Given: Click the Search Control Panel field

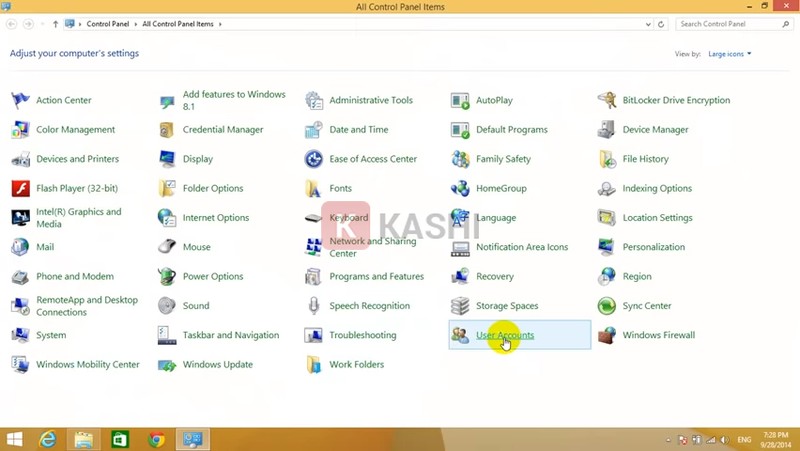Looking at the screenshot, I should 727,24.
